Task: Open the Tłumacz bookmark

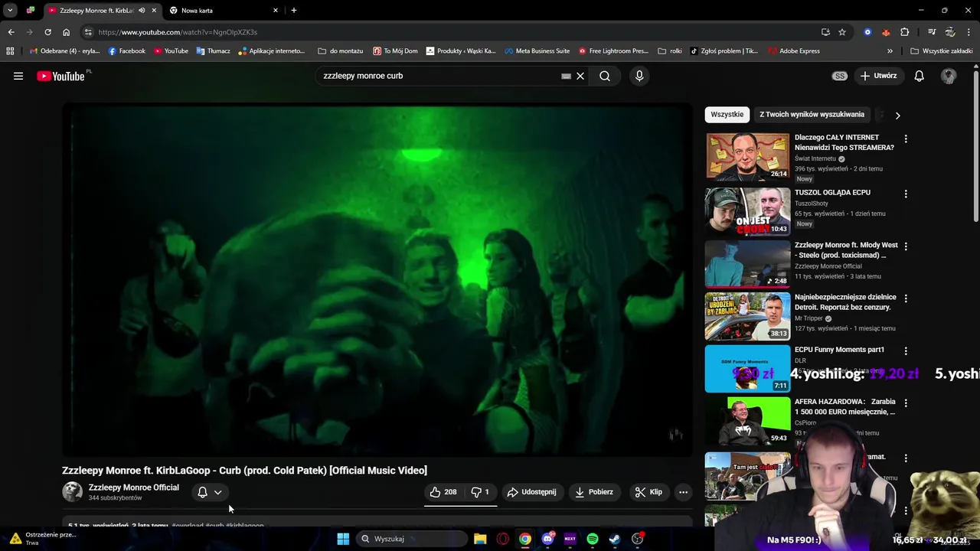Action: coord(213,51)
